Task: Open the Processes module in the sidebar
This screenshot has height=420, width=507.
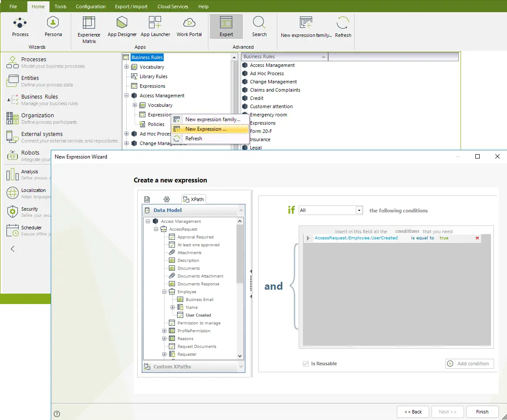Action: point(45,62)
